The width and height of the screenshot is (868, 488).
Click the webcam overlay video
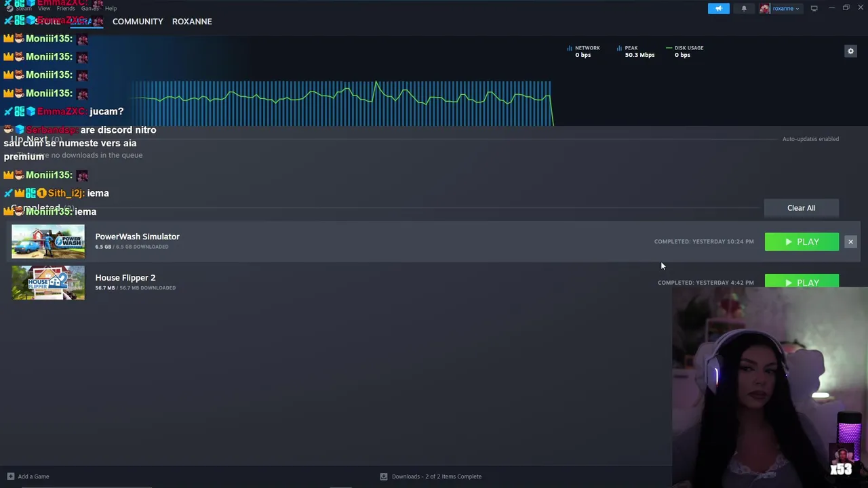pyautogui.click(x=770, y=388)
